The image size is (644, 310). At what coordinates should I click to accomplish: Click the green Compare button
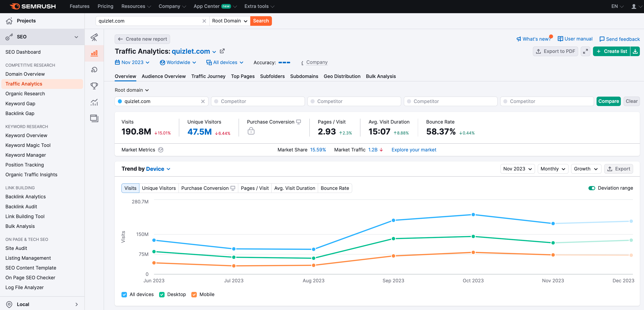click(x=608, y=101)
